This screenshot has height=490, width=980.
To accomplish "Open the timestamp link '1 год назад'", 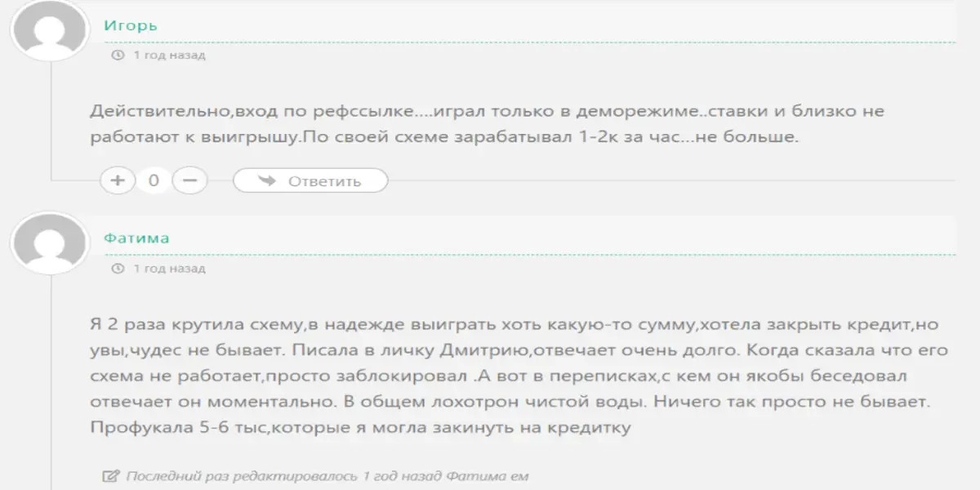I will point(169,55).
